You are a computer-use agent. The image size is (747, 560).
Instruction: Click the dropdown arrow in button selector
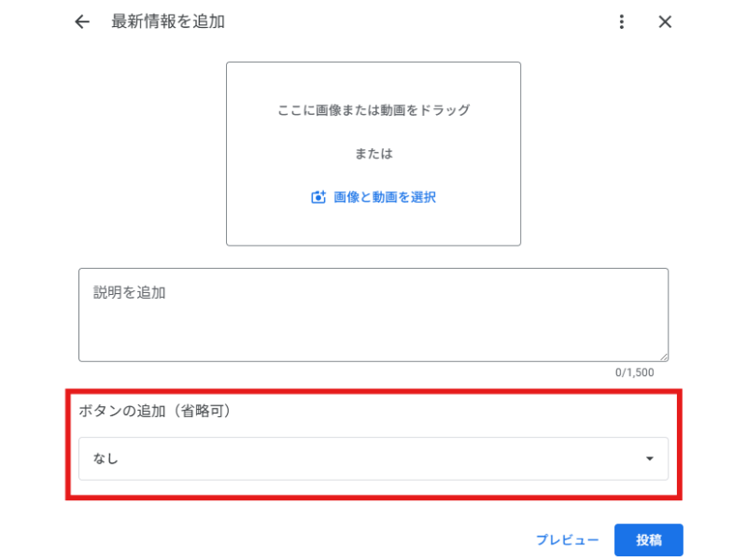(x=649, y=458)
